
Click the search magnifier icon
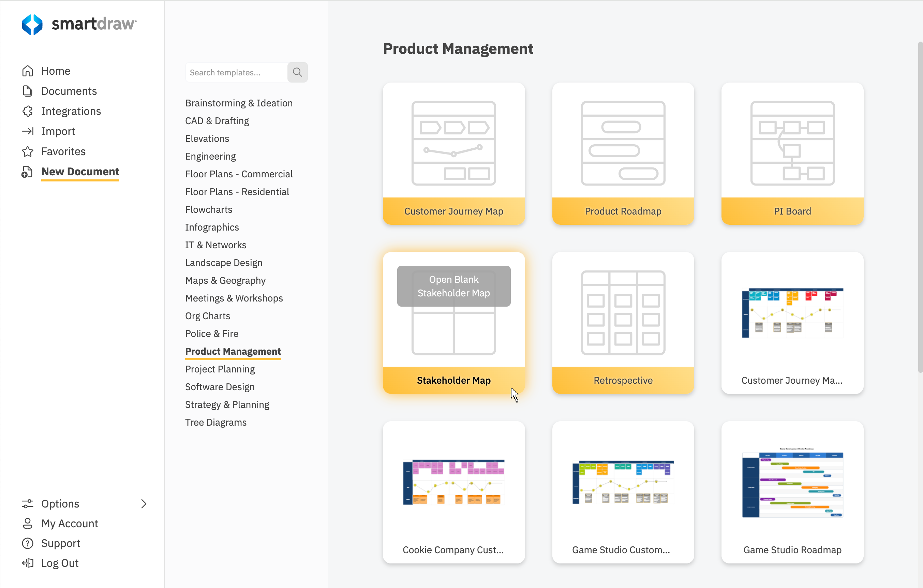pyautogui.click(x=298, y=72)
